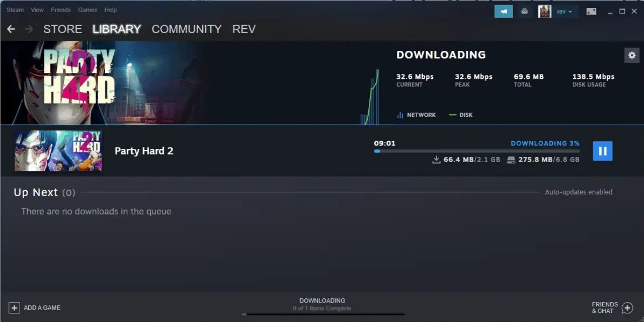
Task: Click the Party Hard 2 game thumbnail
Action: (x=58, y=151)
